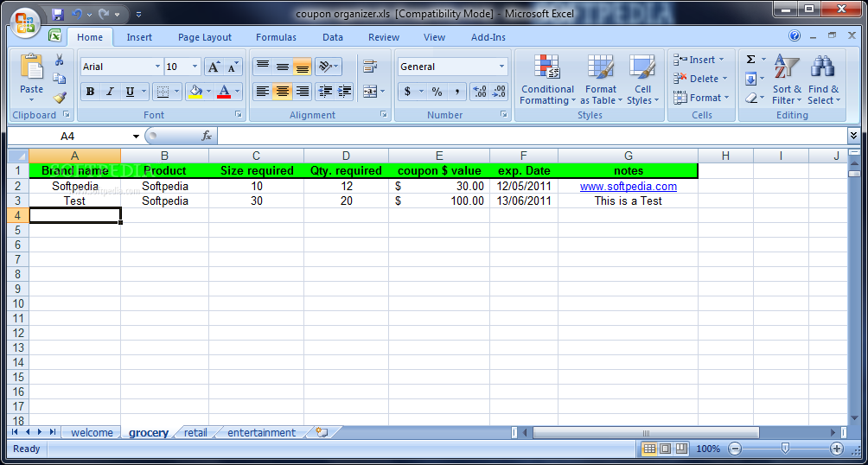Increase indent in Alignment group
Image resolution: width=868 pixels, height=465 pixels.
tap(344, 92)
